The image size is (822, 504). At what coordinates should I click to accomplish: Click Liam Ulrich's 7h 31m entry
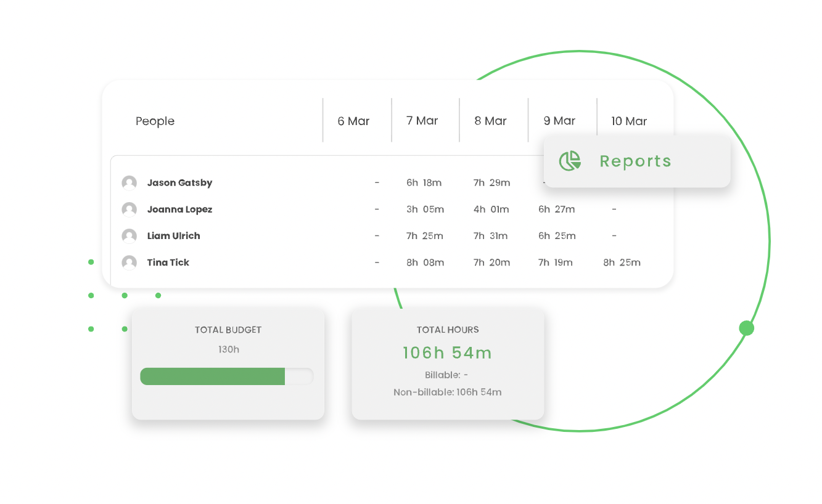pos(490,236)
